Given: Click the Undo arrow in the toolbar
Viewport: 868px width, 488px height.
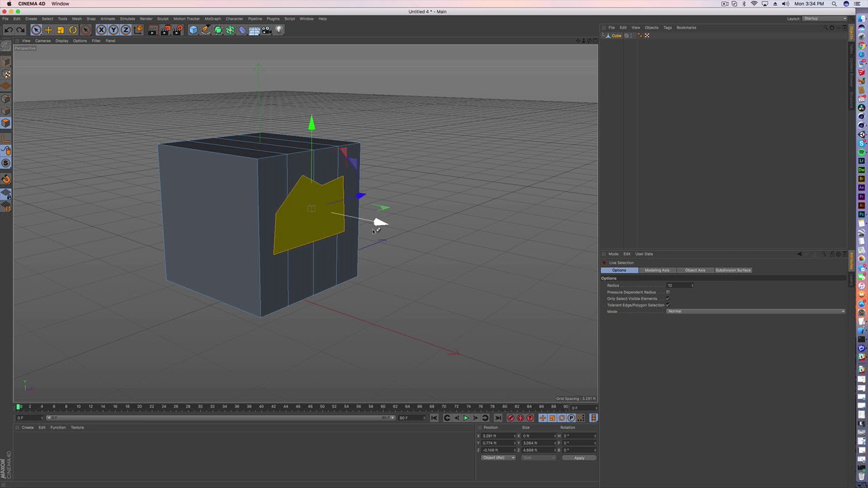Looking at the screenshot, I should pos(8,30).
